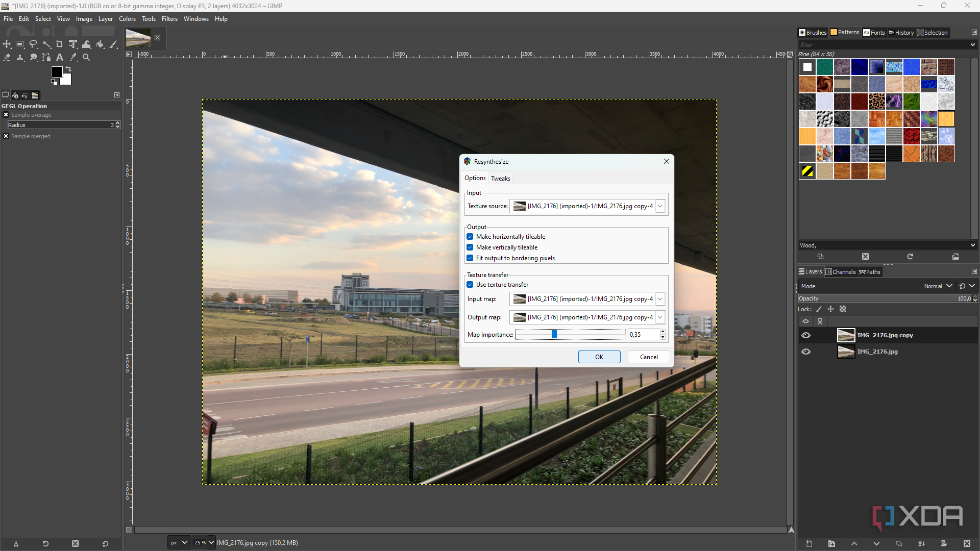Open the layer Mode dropdown
Screen dimensions: 980x551
point(938,286)
